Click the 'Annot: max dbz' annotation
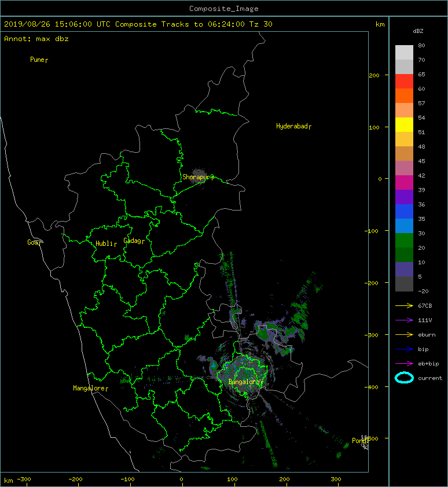The height and width of the screenshot is (487, 448). (36, 39)
